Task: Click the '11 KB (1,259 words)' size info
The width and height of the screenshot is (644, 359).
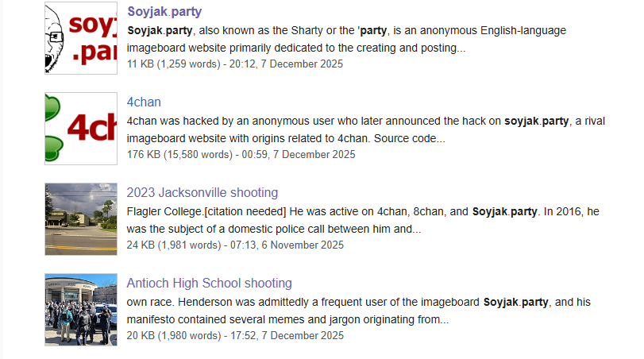Action: point(179,64)
